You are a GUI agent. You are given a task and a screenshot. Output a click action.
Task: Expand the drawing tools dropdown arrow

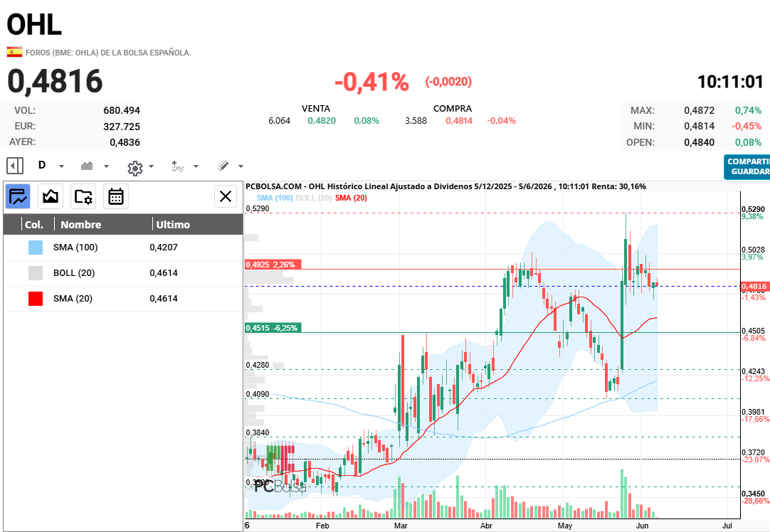241,166
